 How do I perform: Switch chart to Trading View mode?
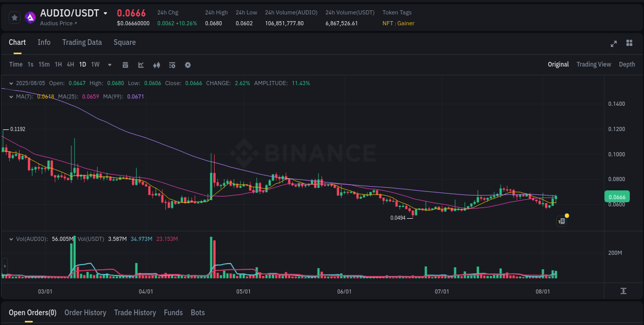(594, 64)
